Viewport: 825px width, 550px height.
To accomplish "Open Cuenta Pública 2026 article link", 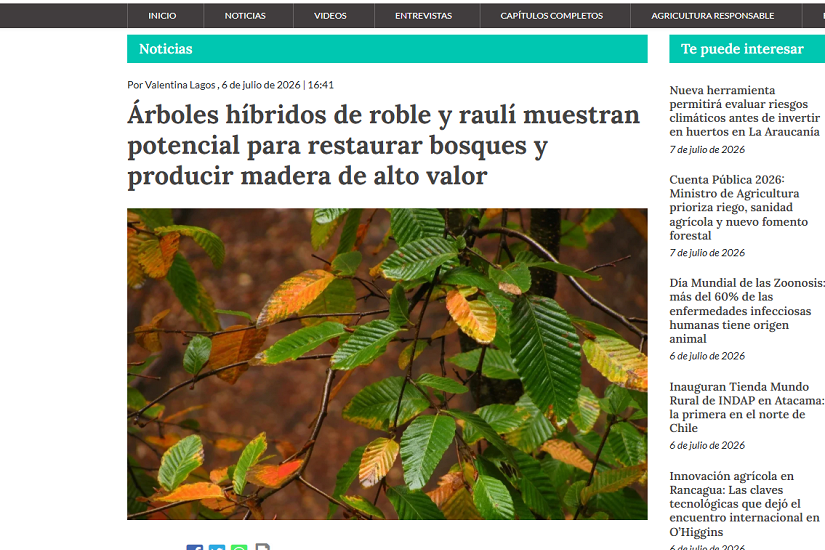I will [738, 207].
